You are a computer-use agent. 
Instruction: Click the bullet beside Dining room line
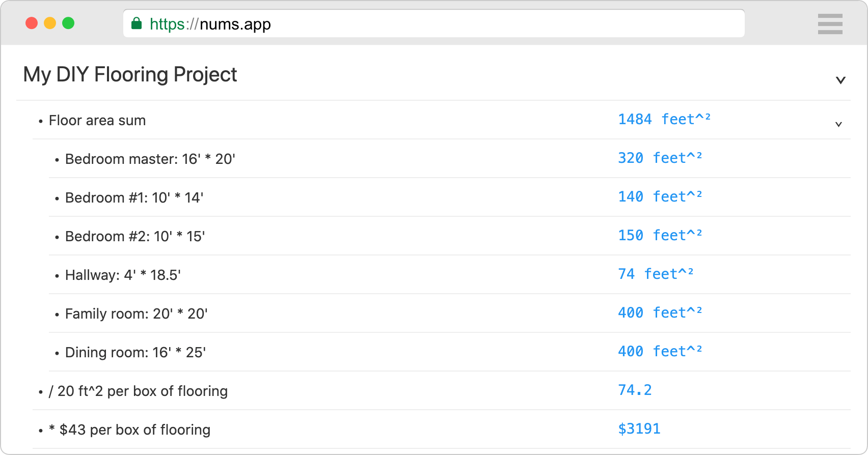57,353
